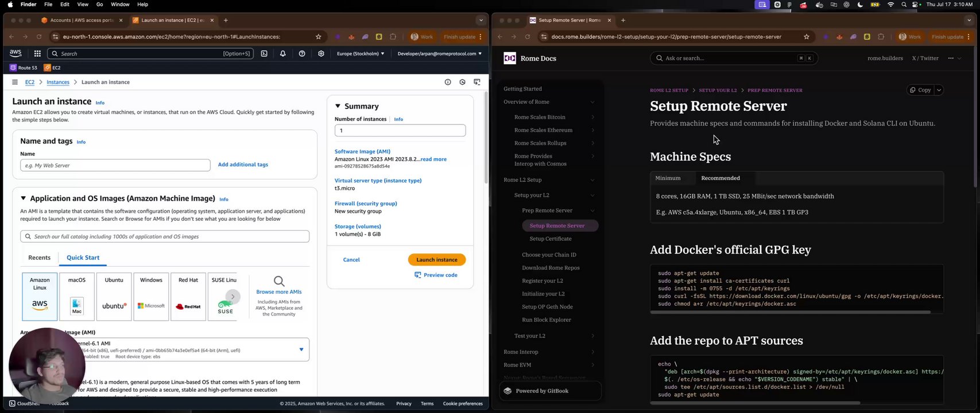
Task: Click the clock icon near breadcrumbs
Action: [x=462, y=82]
